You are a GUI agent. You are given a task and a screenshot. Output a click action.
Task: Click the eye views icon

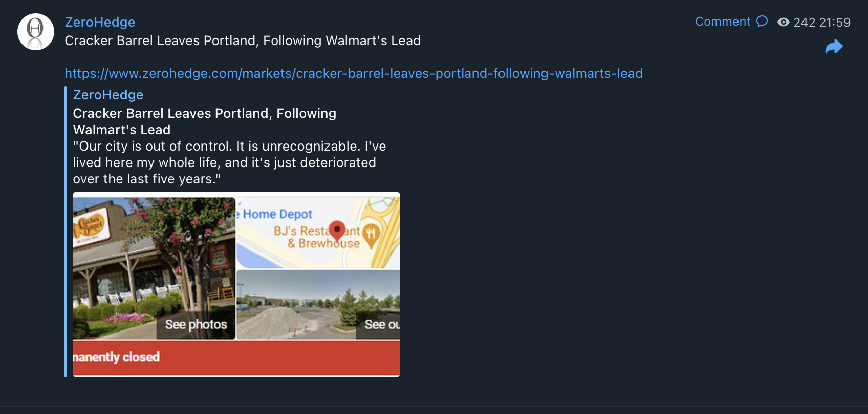[x=784, y=22]
